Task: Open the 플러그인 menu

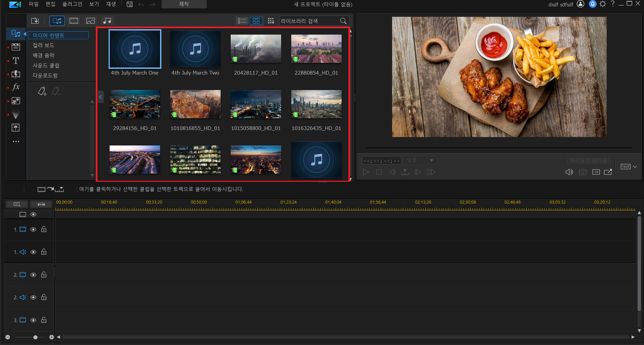Action: click(x=72, y=4)
